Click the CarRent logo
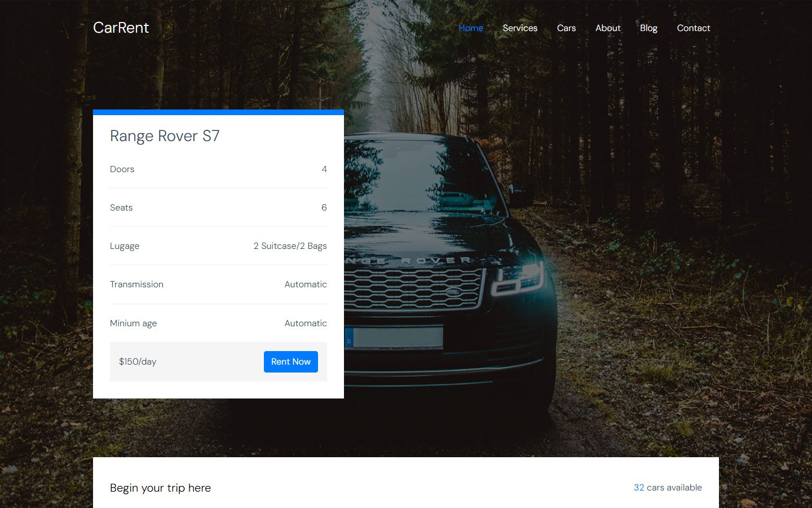This screenshot has height=508, width=812. coord(121,28)
